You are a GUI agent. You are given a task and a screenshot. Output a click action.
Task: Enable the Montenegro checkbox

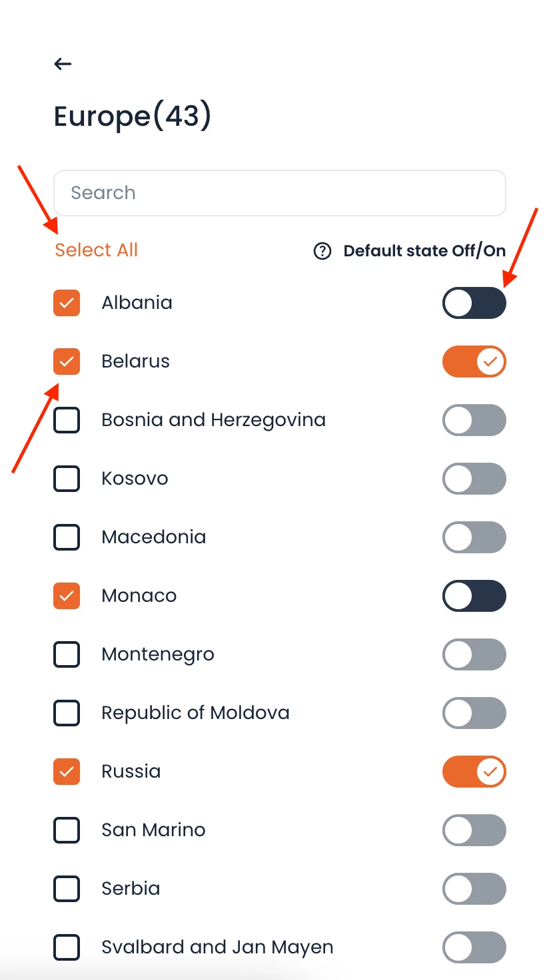click(67, 654)
